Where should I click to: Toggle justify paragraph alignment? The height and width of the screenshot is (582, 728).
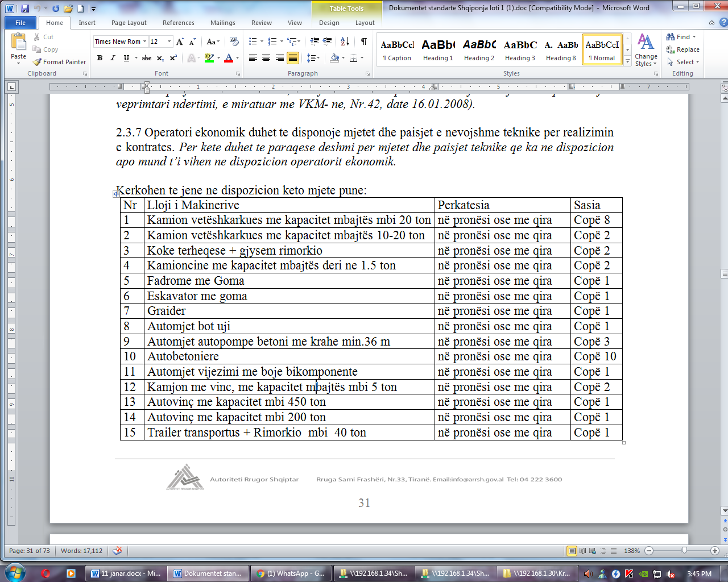pos(292,58)
